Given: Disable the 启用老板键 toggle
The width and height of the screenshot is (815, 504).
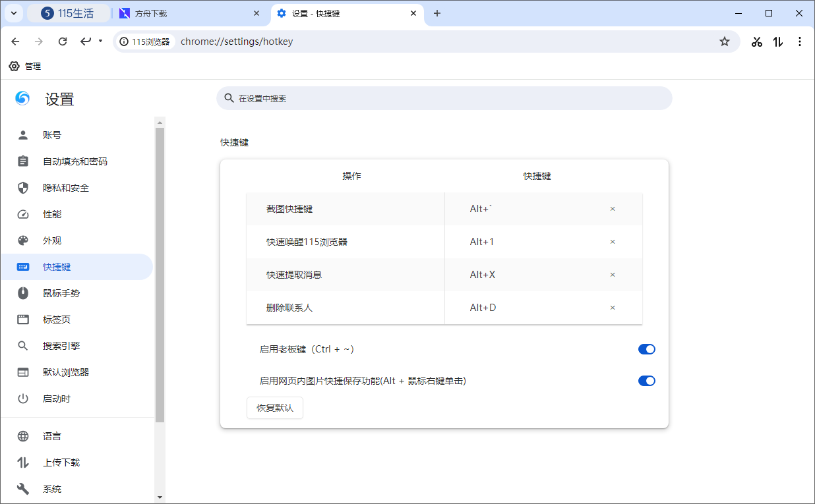Looking at the screenshot, I should pos(647,349).
